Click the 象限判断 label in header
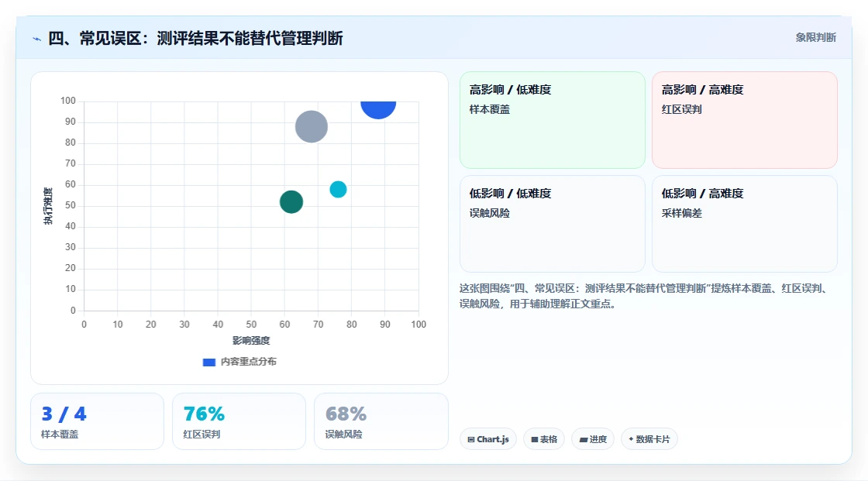868x481 pixels. (816, 38)
